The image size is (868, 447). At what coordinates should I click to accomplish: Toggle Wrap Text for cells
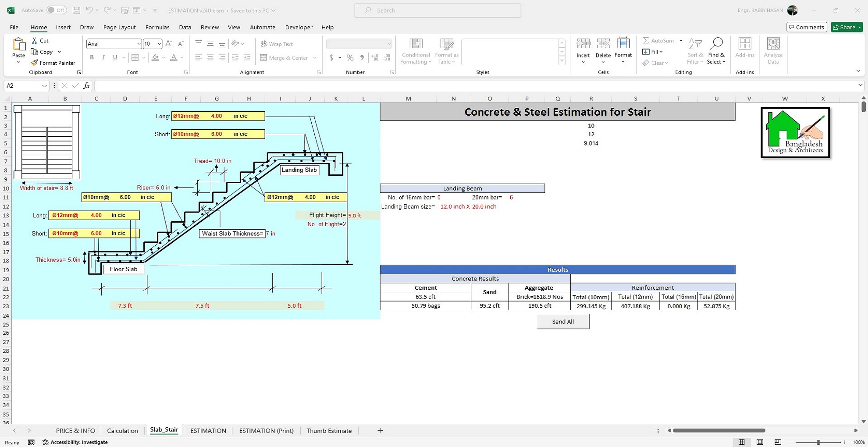coord(277,44)
